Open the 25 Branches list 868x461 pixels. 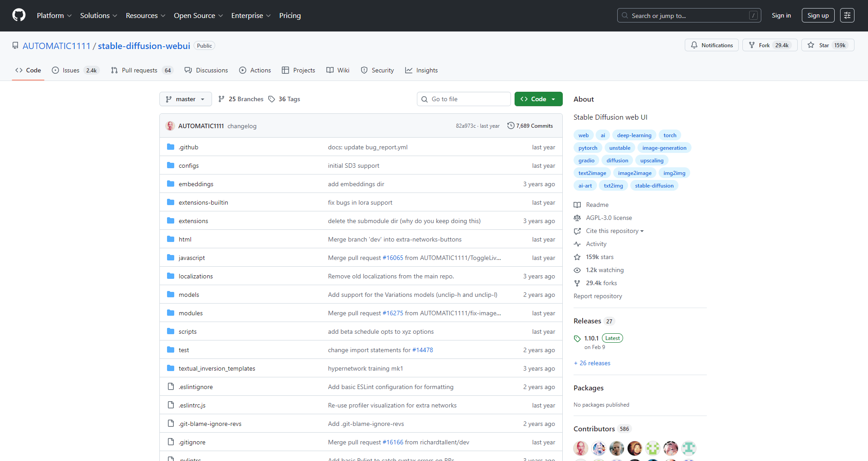[241, 99]
